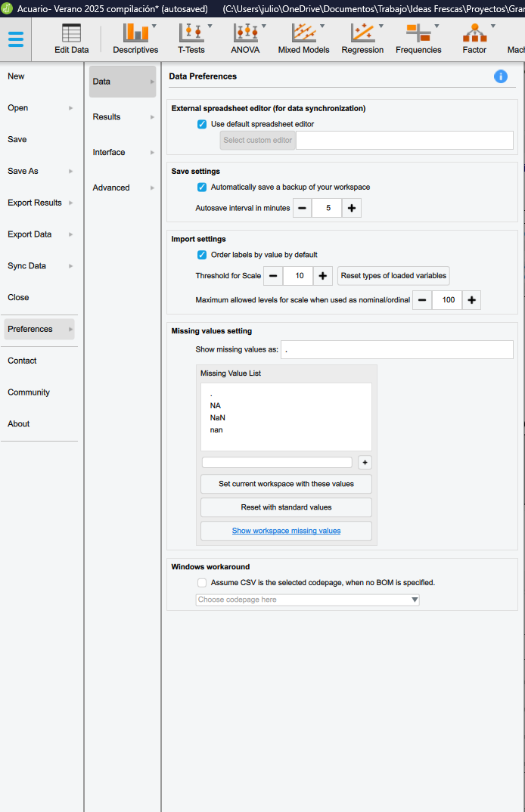This screenshot has width=525, height=812.
Task: Increase the autosave interval with plus
Action: [351, 208]
